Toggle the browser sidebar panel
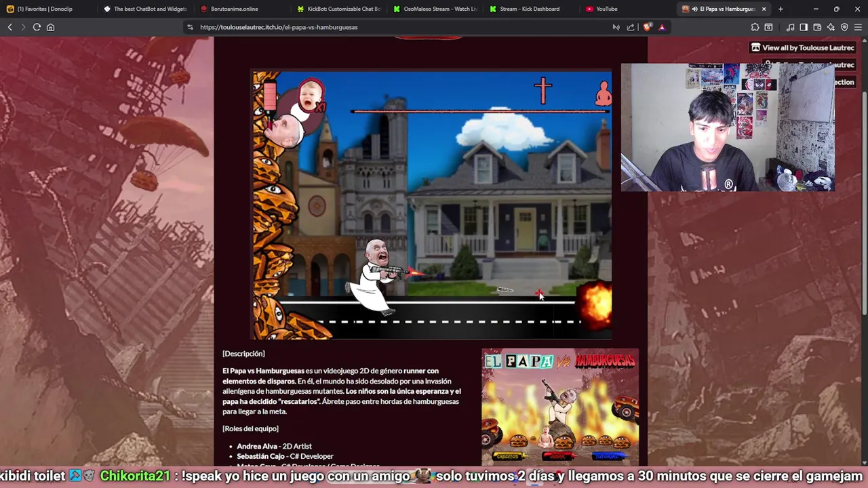Image resolution: width=868 pixels, height=488 pixels. coord(804,27)
